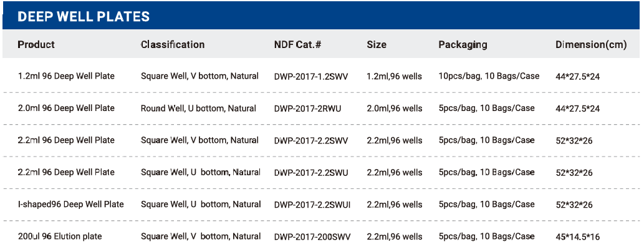This screenshot has width=644, height=252.
Task: Select catalog number DWP-2017-2RWU
Action: tap(307, 109)
